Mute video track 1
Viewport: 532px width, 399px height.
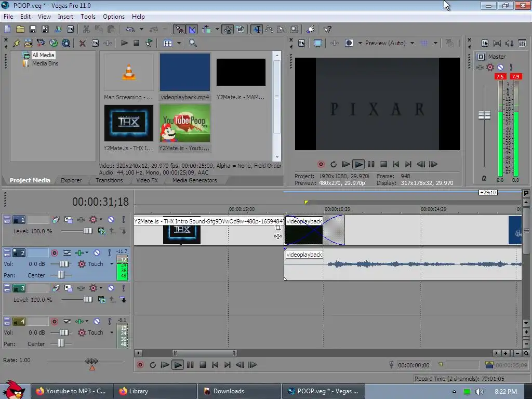tap(111, 220)
